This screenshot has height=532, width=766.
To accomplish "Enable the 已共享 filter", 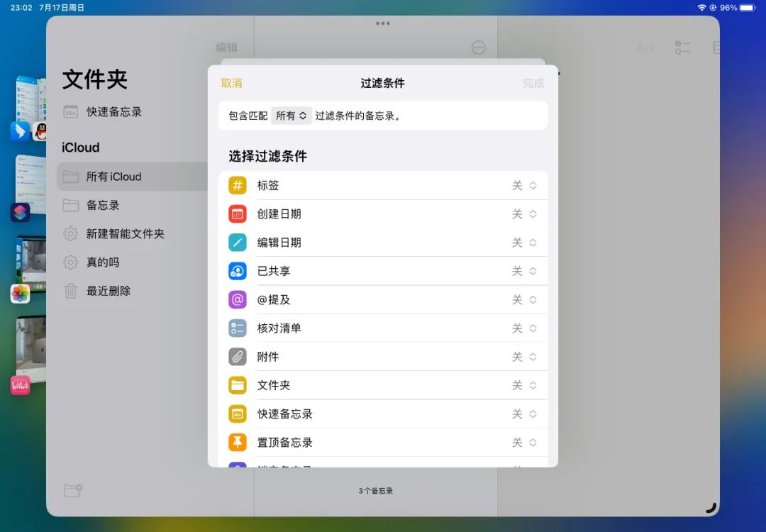I will coord(525,270).
